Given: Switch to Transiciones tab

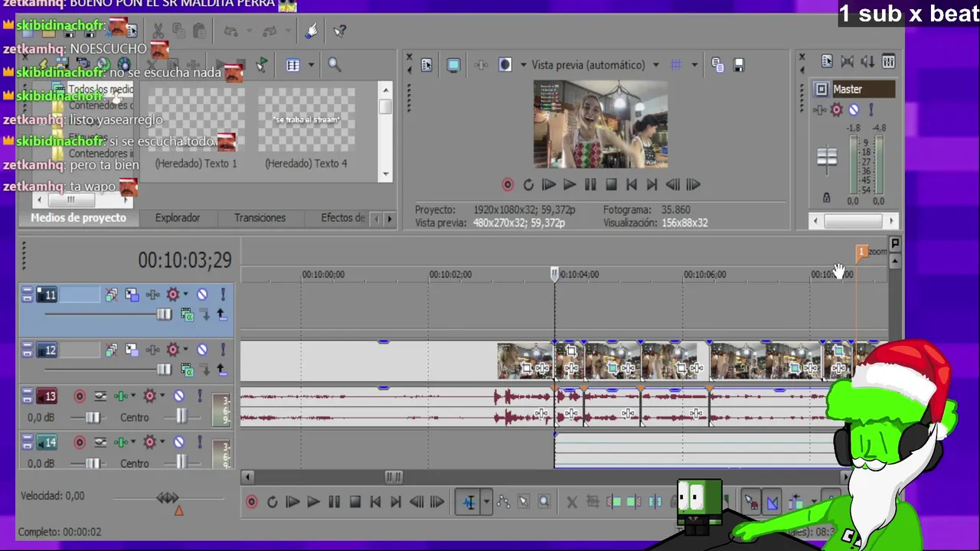Looking at the screenshot, I should (260, 218).
